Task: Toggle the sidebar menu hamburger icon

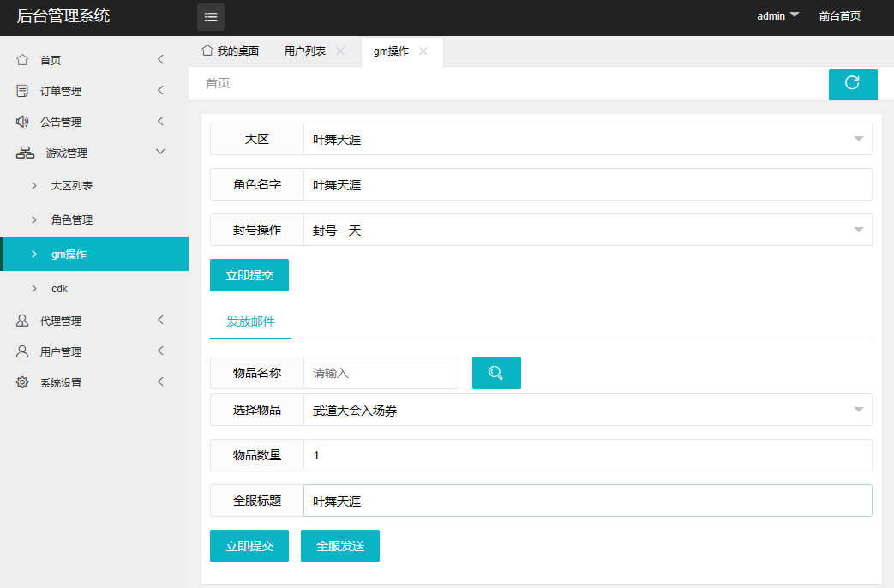Action: point(210,16)
